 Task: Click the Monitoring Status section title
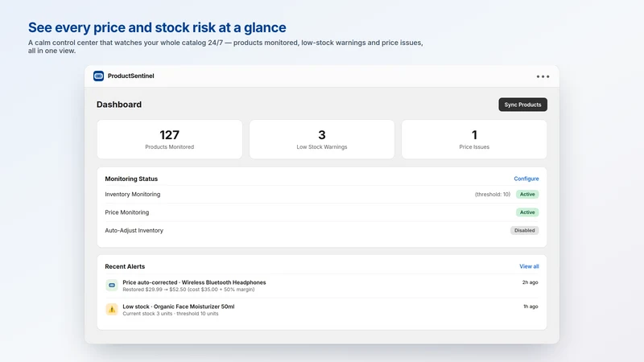[x=131, y=179]
